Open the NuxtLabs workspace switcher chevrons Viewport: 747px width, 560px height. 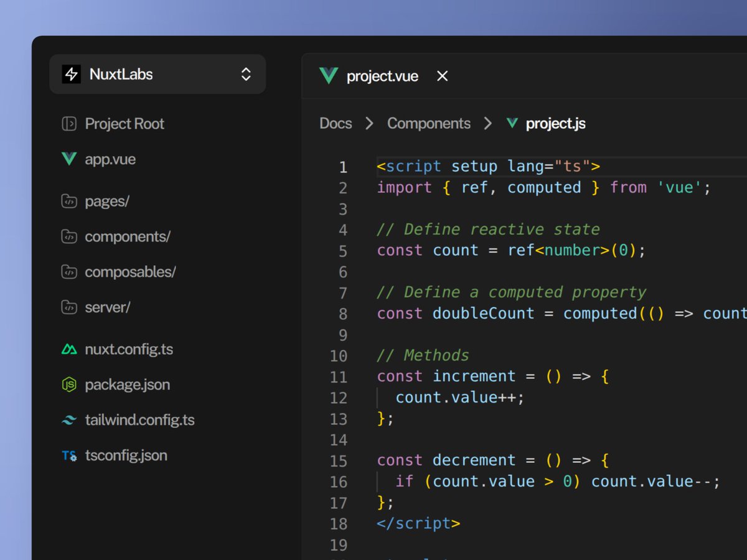pyautogui.click(x=246, y=74)
